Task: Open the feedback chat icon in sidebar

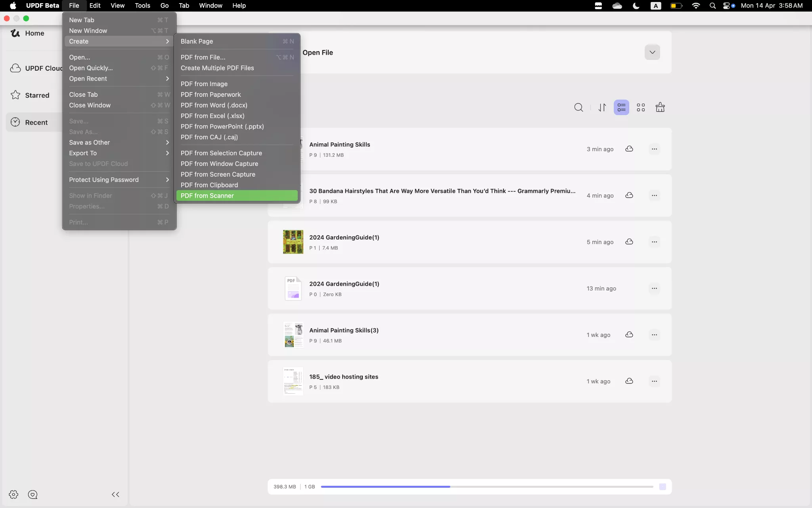Action: [x=33, y=495]
